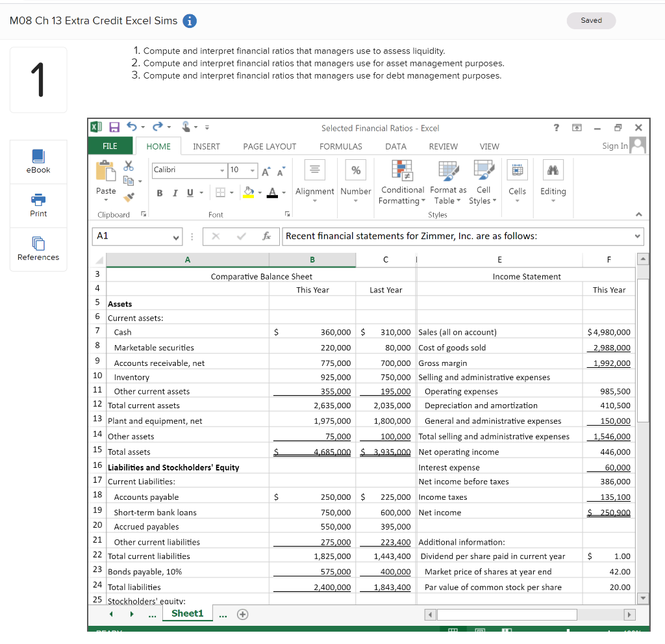Open the font size 10 dropdown

click(x=253, y=170)
